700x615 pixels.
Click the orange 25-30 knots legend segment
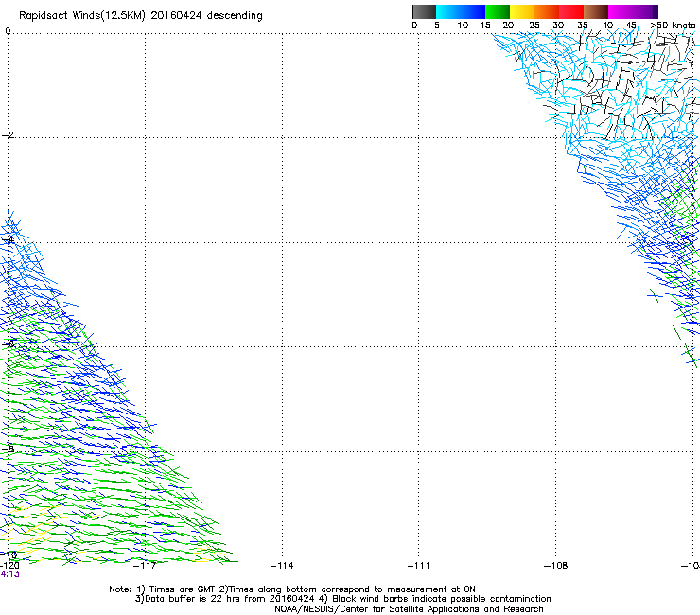coord(547,11)
